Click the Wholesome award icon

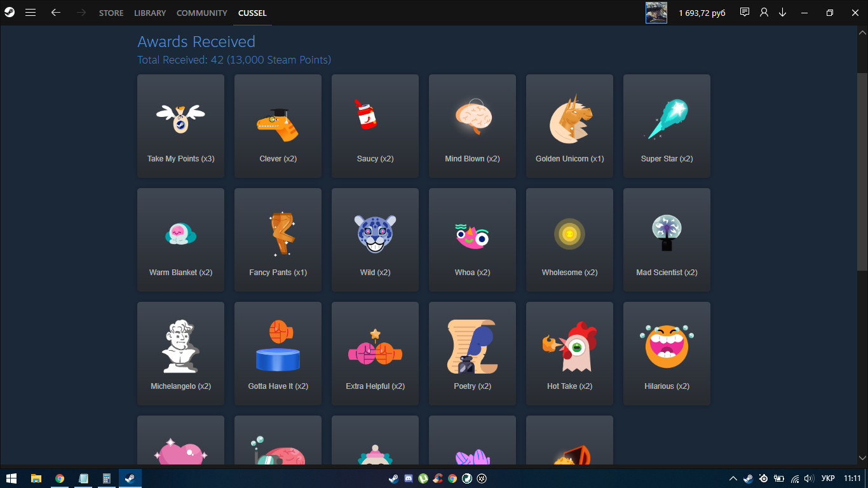(569, 234)
